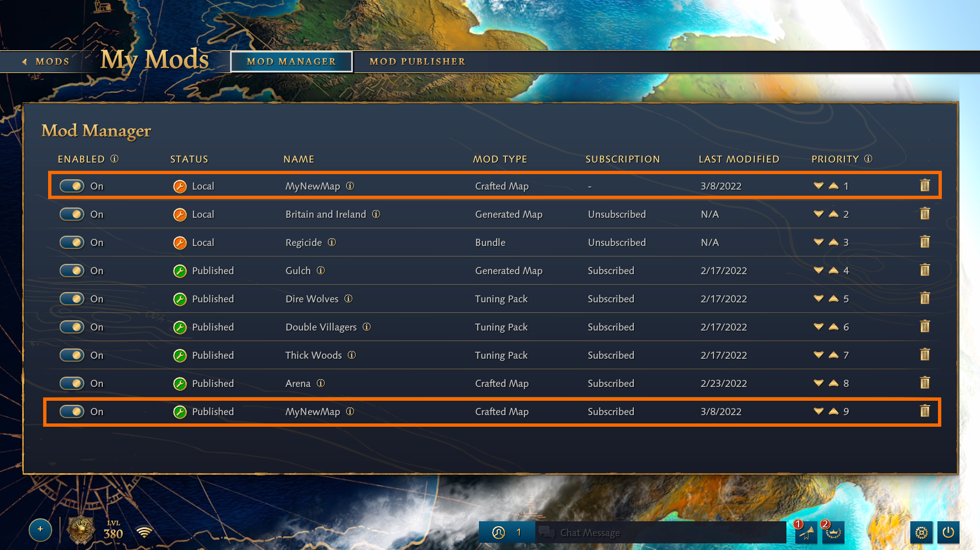The height and width of the screenshot is (550, 980).
Task: Switch to the Mod Publisher tab
Action: (418, 61)
